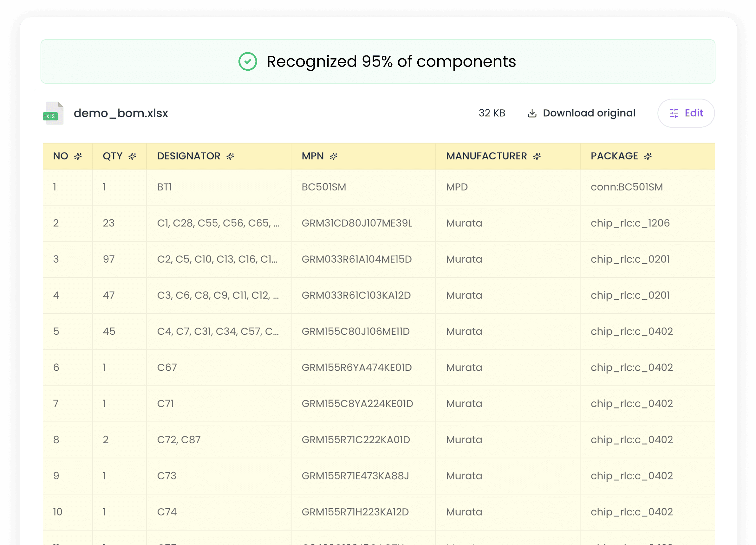Click the sparkle icon beside PACKAGE header
Viewport: 756px width, 545px height.
coord(648,156)
